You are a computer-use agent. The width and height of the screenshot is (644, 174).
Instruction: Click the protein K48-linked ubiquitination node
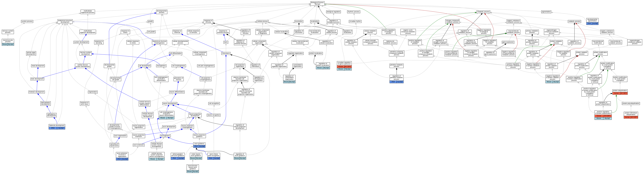(x=631, y=114)
